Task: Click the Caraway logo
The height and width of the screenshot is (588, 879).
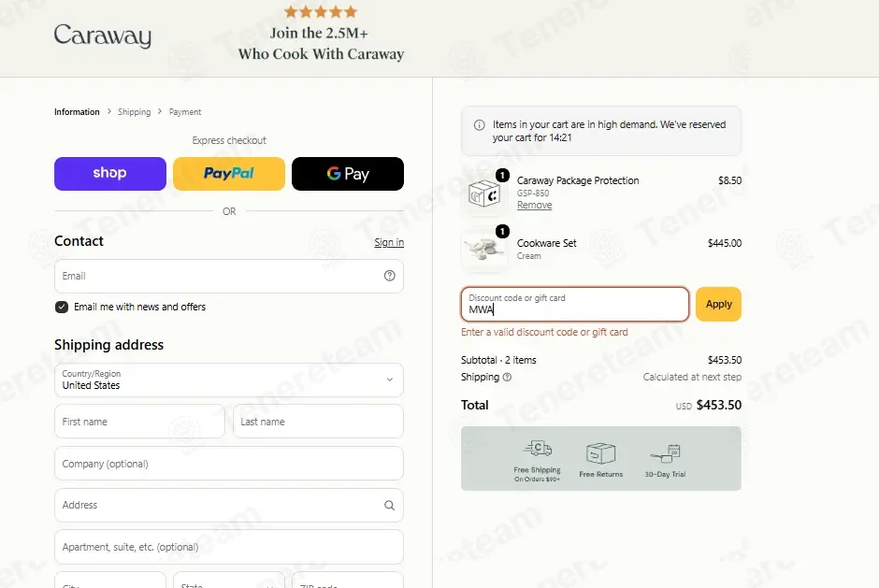Action: pos(103,36)
